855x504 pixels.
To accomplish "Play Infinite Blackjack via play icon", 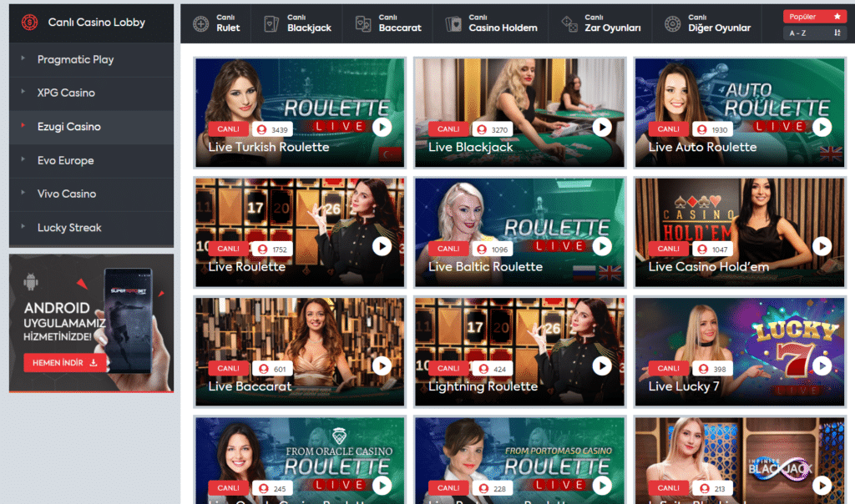I will click(822, 486).
